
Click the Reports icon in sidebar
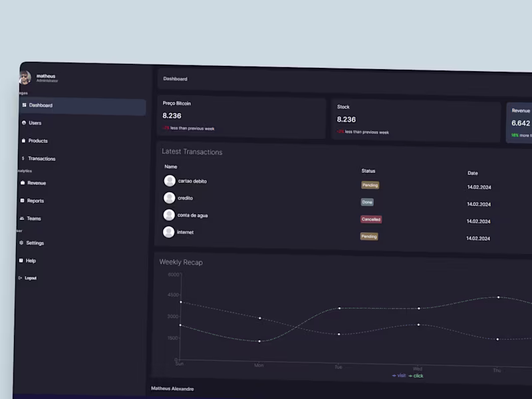tap(23, 201)
